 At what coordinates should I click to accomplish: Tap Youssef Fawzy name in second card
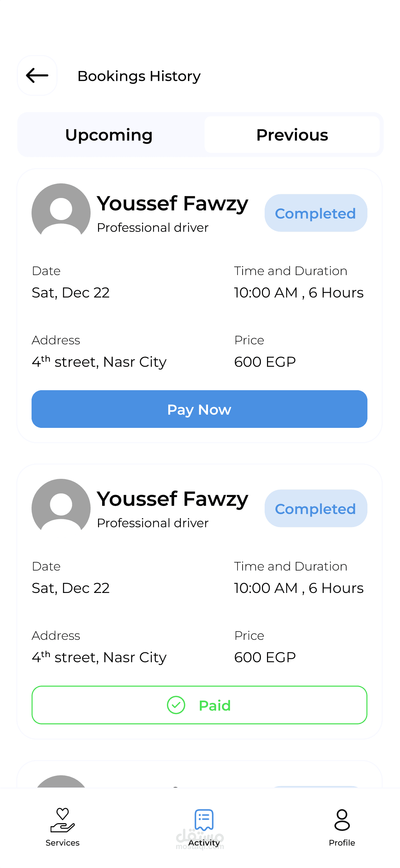[x=172, y=499]
